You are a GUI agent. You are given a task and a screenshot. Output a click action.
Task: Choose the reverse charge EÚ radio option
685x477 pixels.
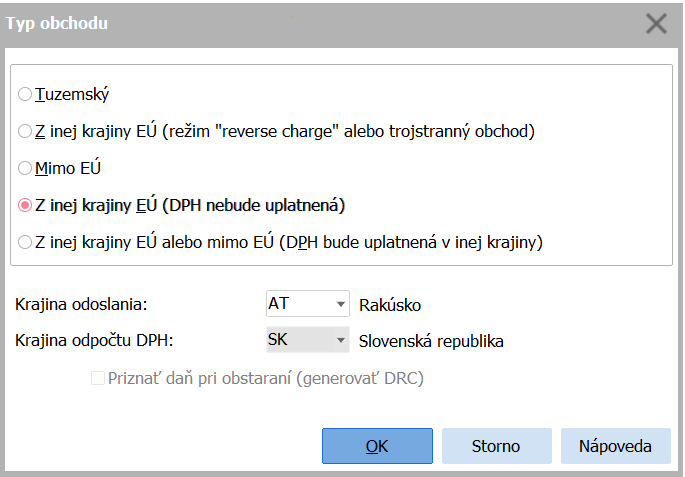tap(25, 131)
